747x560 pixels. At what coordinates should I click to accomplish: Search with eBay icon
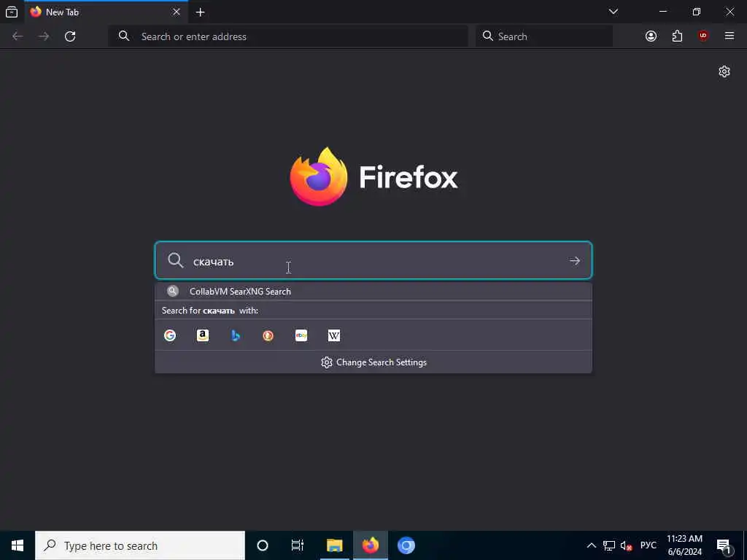click(x=301, y=335)
